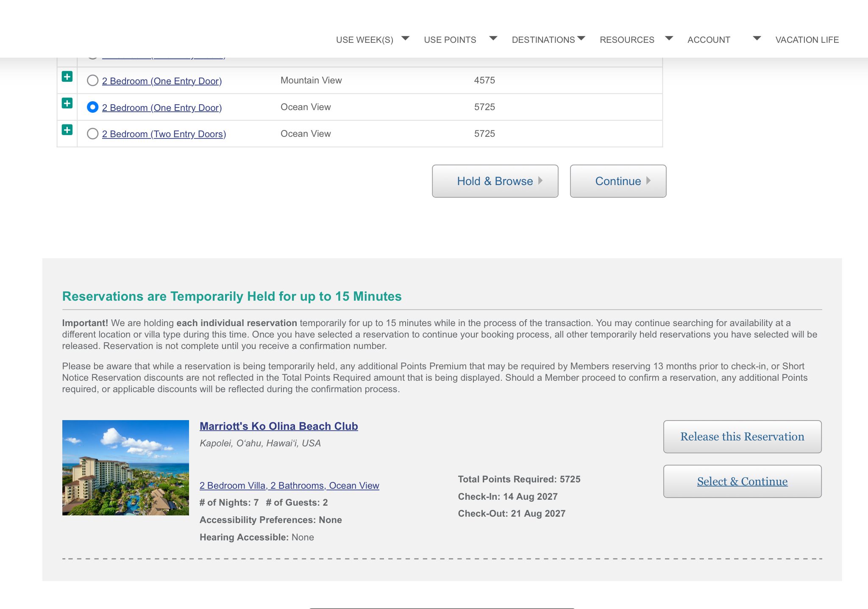Image resolution: width=868 pixels, height=609 pixels.
Task: Click the Reservations Temporarily Held heading
Action: [x=232, y=296]
